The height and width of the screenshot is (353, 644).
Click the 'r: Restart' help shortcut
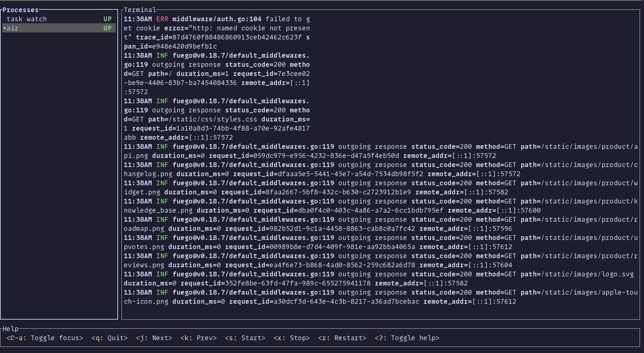(x=342, y=338)
